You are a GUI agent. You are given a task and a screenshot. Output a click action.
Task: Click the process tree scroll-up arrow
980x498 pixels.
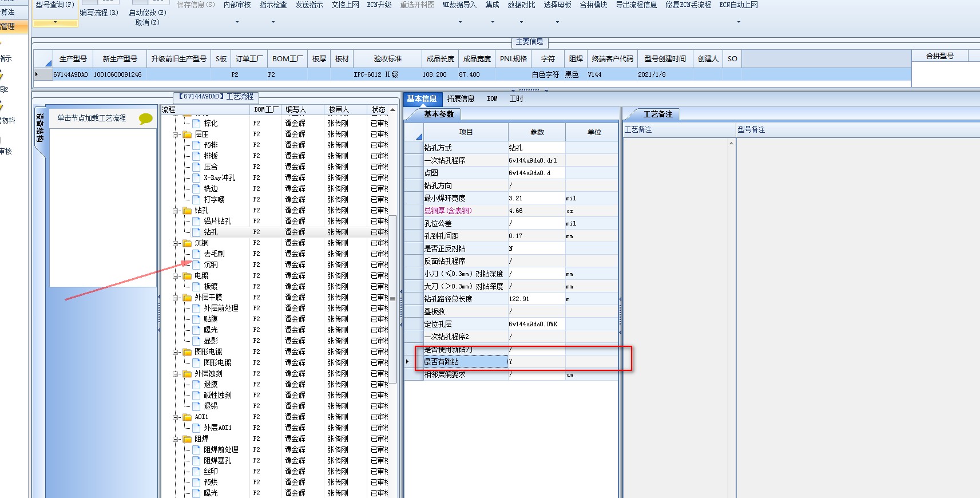tap(393, 109)
